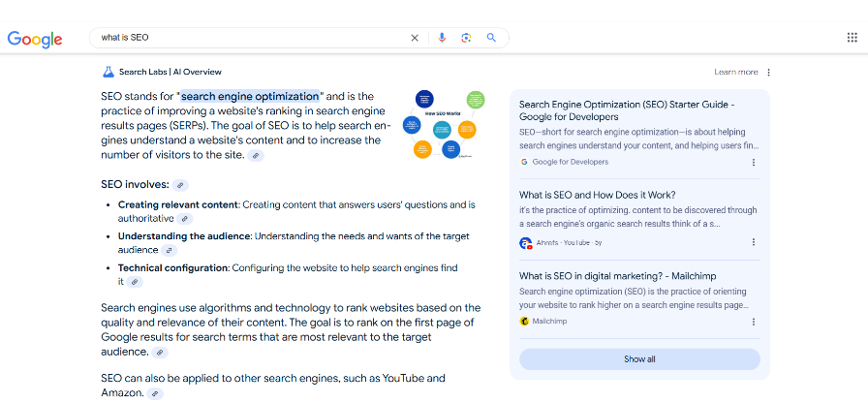868x403 pixels.
Task: Click the Starter Guide snippet beginning 'SEO—short for'
Action: pyautogui.click(x=639, y=139)
